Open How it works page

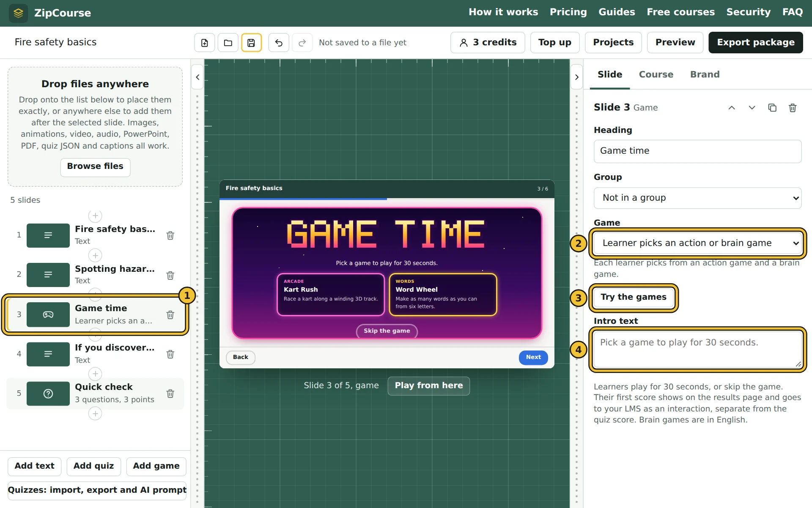click(x=503, y=12)
